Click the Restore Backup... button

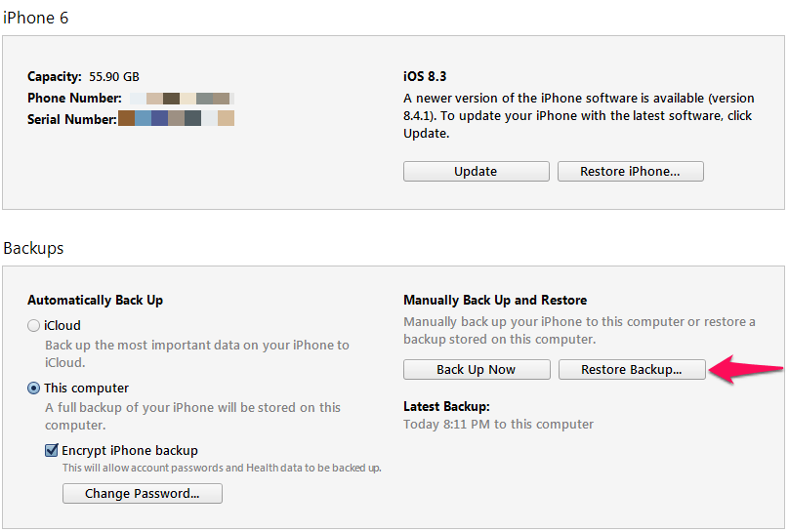coord(632,370)
